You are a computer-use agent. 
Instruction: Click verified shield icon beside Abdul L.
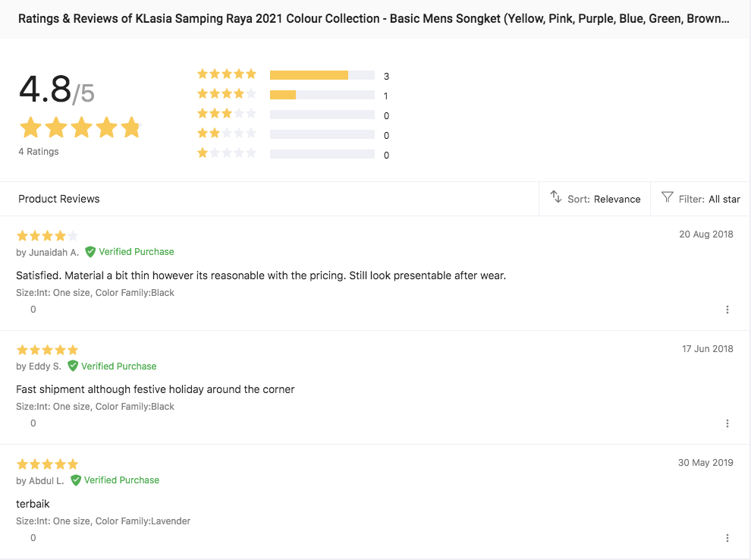pyautogui.click(x=76, y=480)
